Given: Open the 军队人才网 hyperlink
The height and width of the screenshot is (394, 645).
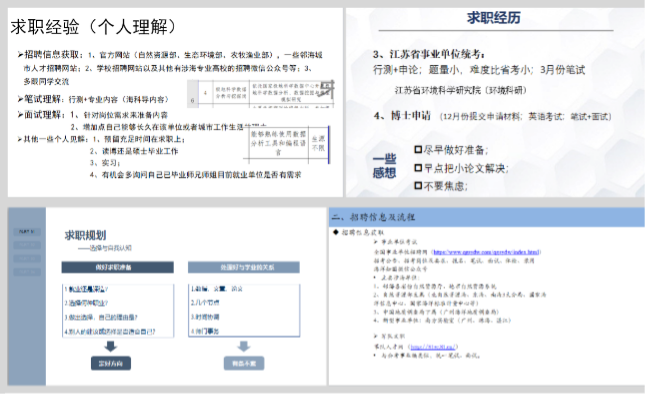Looking at the screenshot, I should pyautogui.click(x=434, y=347).
